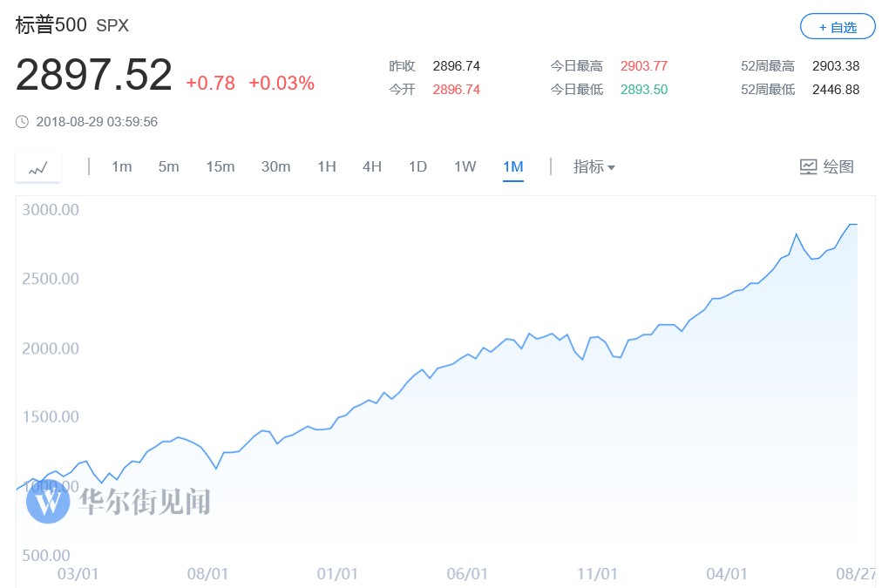Switch chart to 4H interval
Viewport: 882px width, 588px height.
tap(372, 166)
